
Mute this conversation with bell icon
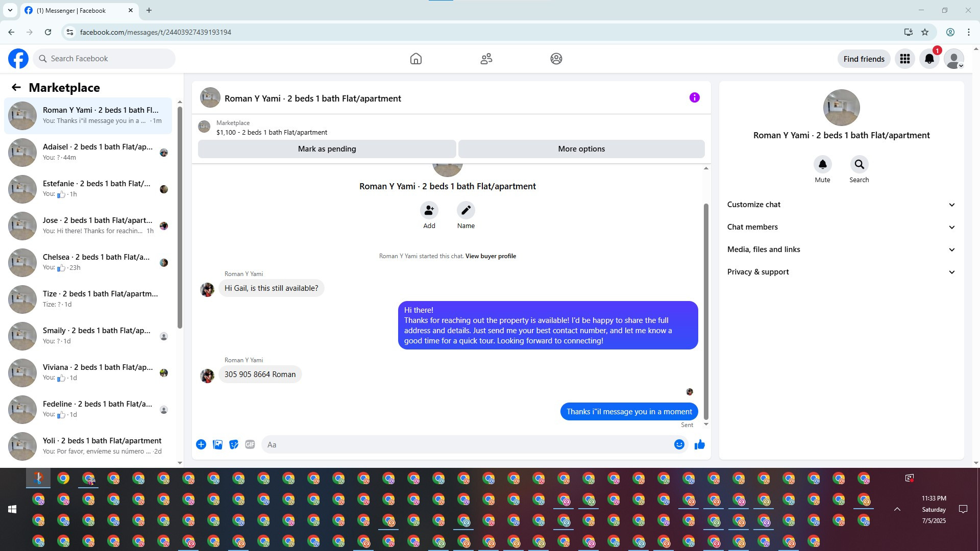coord(822,164)
